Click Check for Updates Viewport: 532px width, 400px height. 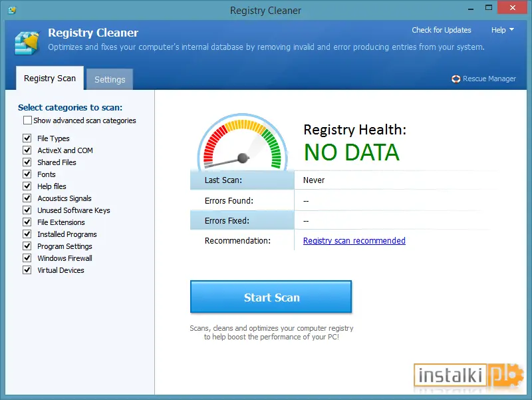click(442, 30)
